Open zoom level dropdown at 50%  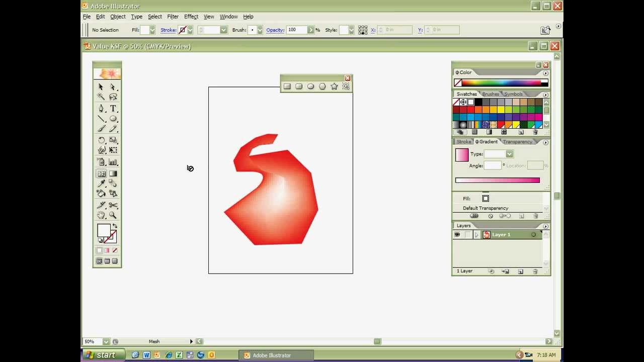[x=106, y=342]
